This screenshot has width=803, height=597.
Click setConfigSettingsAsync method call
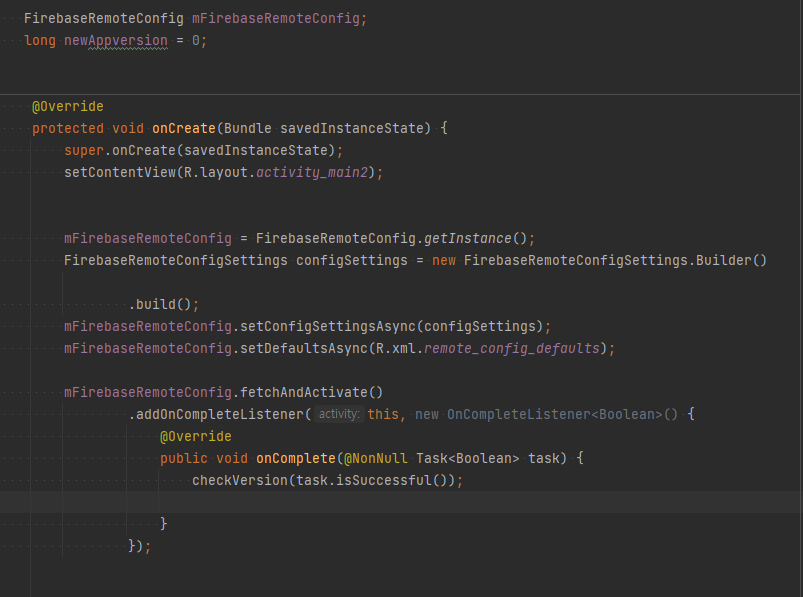click(328, 327)
